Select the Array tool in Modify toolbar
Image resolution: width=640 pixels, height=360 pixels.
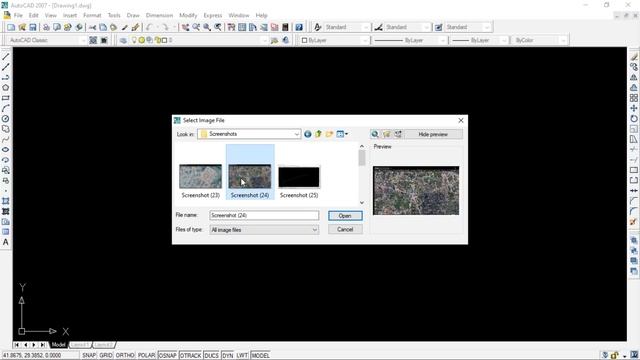(x=633, y=98)
